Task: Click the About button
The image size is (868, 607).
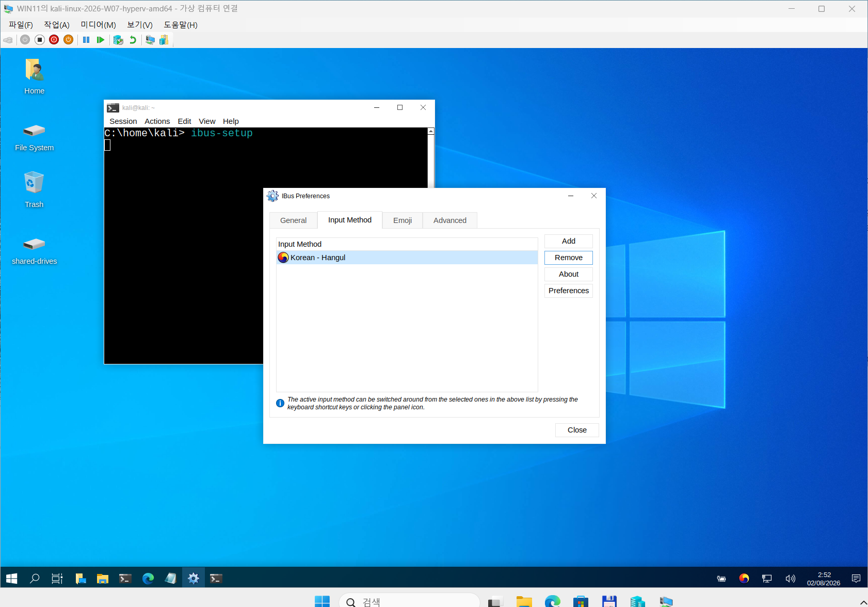Action: pyautogui.click(x=569, y=274)
